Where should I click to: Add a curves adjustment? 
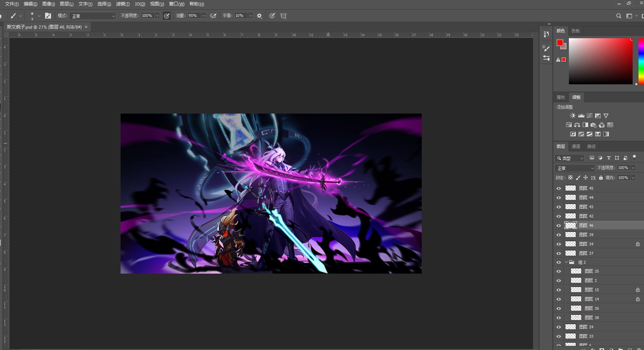pos(590,116)
